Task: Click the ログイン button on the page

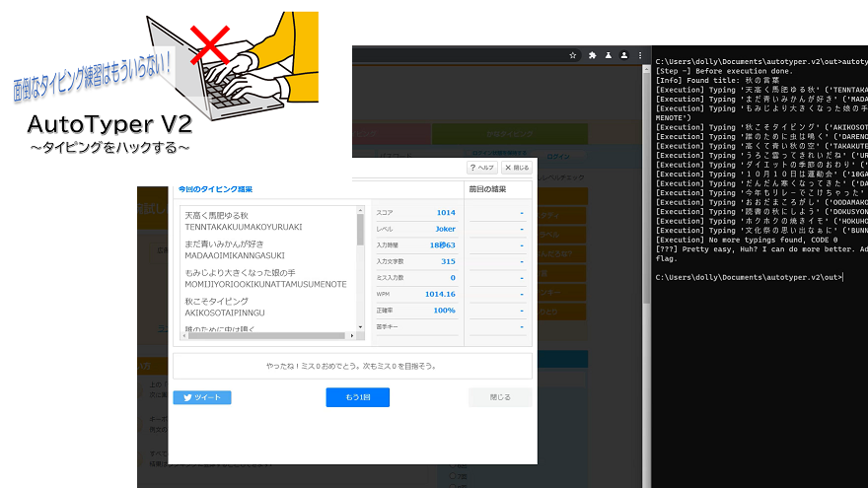Action: click(557, 156)
